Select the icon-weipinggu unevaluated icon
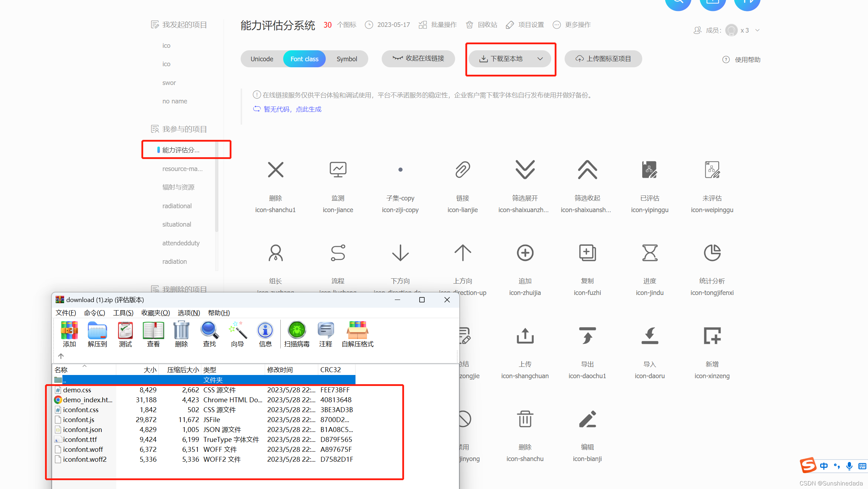Image resolution: width=868 pixels, height=489 pixels. pyautogui.click(x=712, y=170)
